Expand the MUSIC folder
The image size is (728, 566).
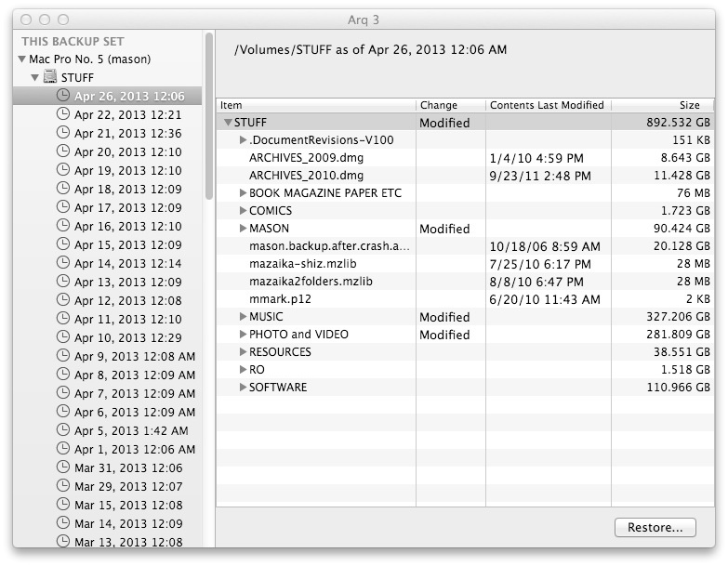243,316
